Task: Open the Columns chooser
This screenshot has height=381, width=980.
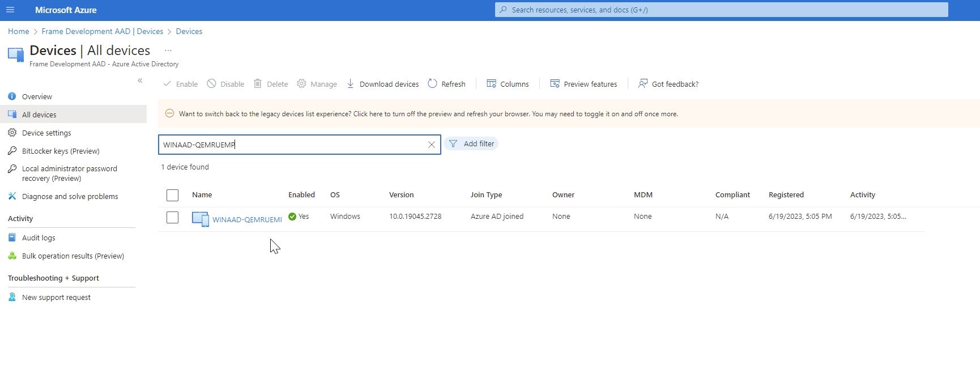Action: tap(508, 84)
